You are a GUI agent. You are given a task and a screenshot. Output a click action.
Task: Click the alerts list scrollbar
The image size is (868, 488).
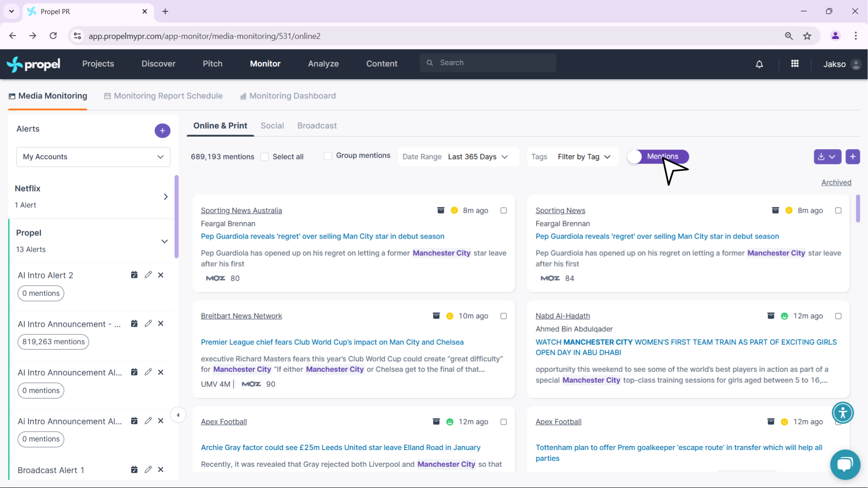(x=176, y=217)
